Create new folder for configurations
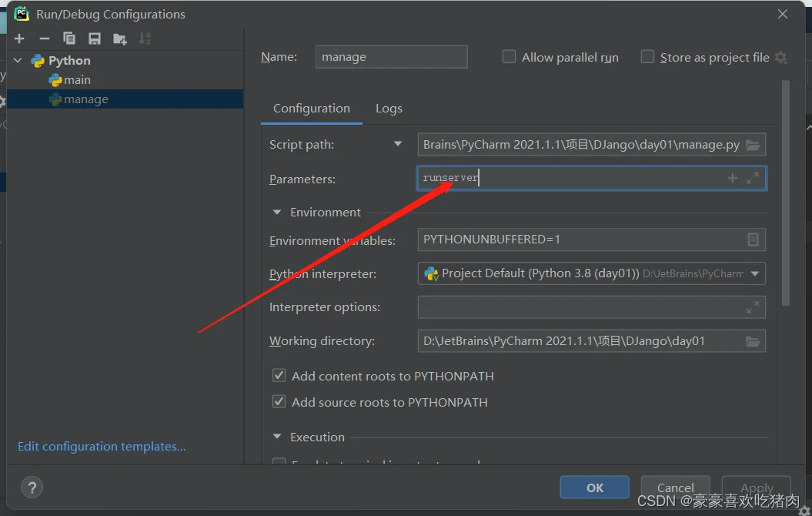812x516 pixels. coord(119,39)
